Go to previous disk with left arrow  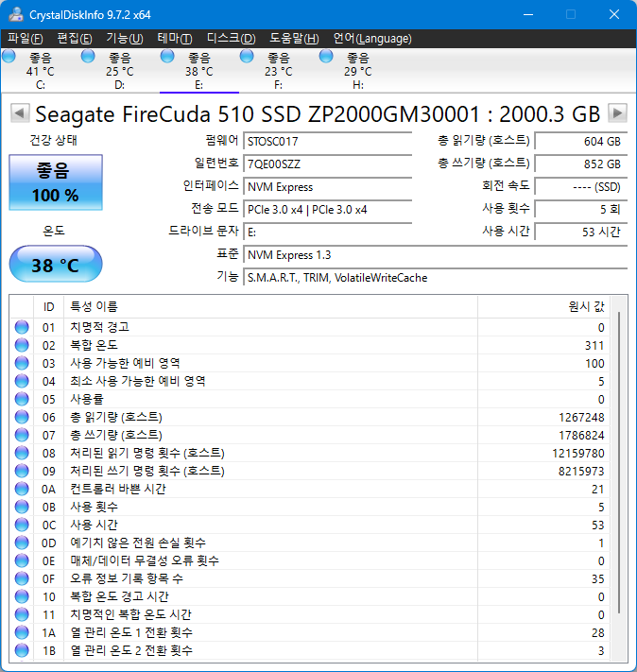tap(19, 113)
